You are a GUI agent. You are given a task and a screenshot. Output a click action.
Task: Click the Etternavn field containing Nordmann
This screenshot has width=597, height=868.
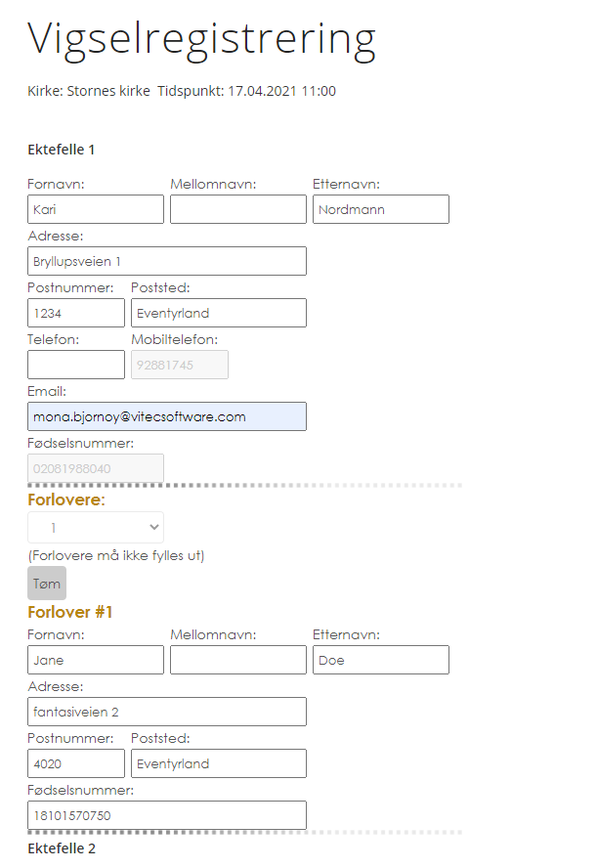(x=381, y=209)
